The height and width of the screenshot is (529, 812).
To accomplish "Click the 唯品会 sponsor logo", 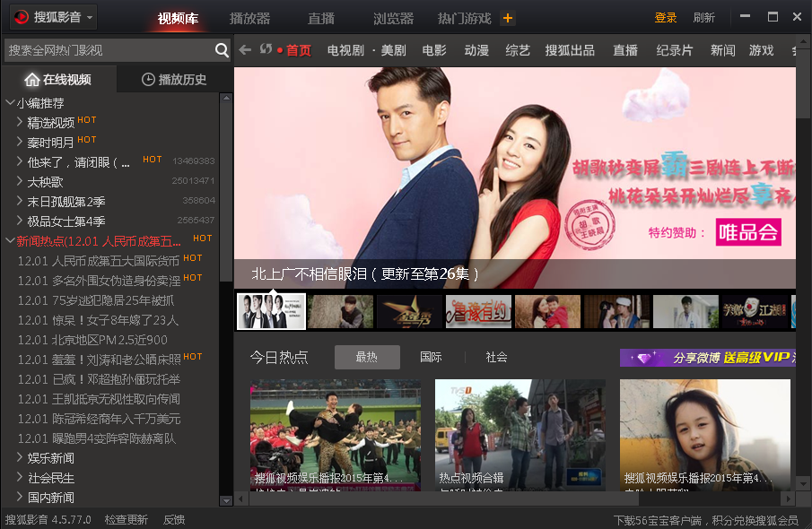I will [748, 232].
